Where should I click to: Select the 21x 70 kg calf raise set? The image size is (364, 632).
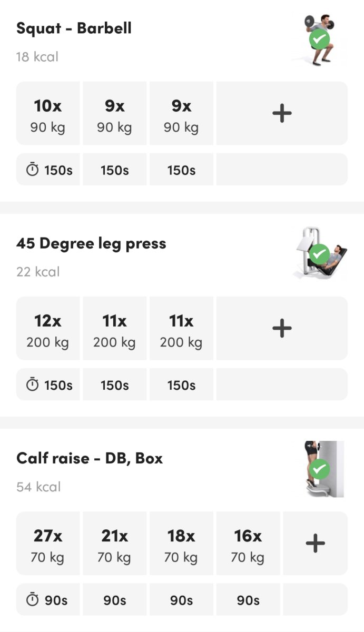(115, 543)
